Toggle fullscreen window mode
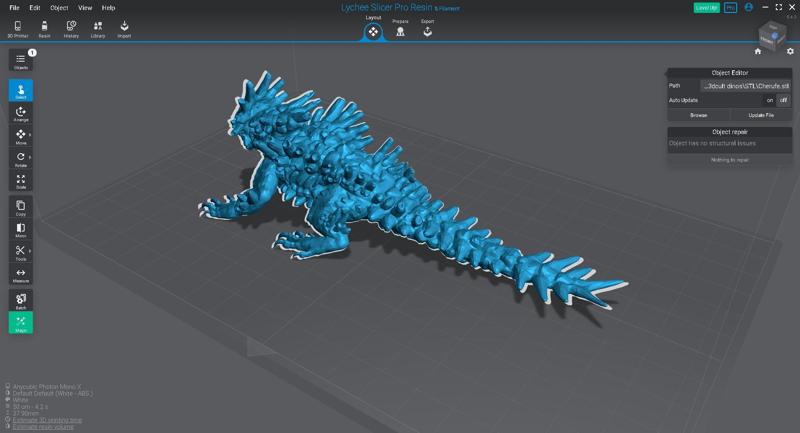 [779, 7]
